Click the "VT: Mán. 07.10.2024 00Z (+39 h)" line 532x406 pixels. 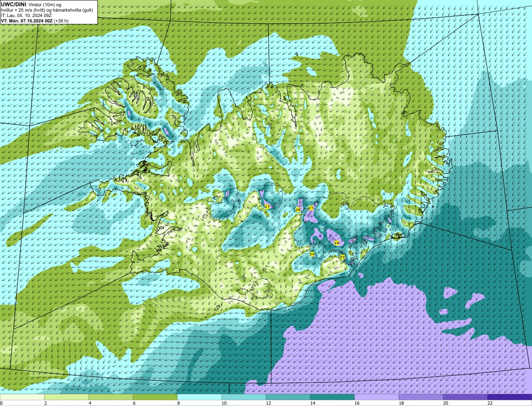(35, 21)
